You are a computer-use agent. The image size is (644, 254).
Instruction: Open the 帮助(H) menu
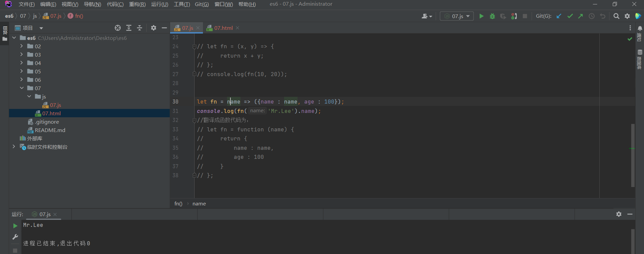(x=247, y=4)
